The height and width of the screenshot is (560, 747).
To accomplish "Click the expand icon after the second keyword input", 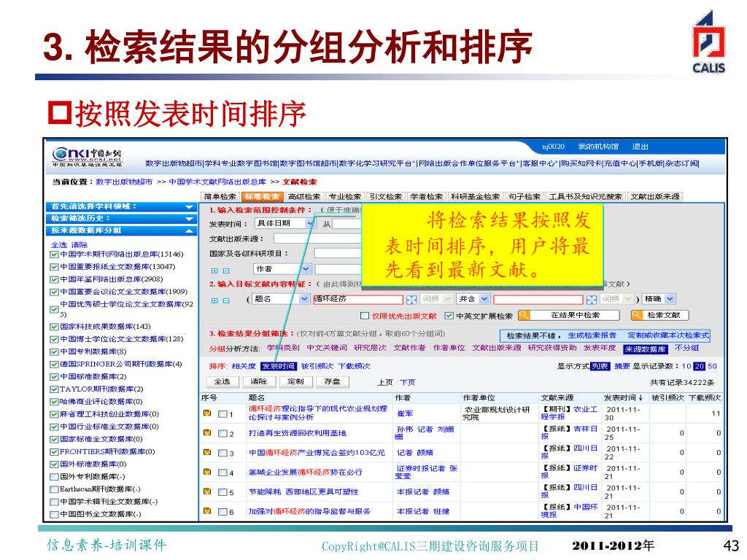I will tap(591, 300).
